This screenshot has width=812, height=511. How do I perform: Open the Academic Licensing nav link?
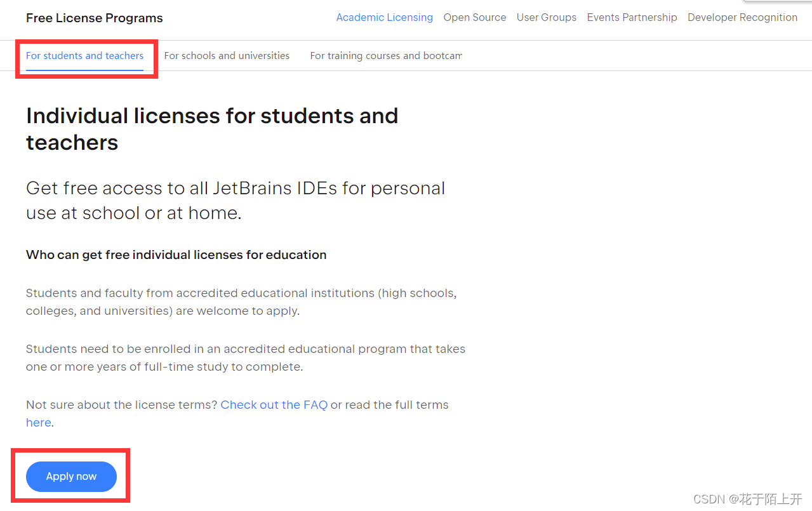point(384,18)
